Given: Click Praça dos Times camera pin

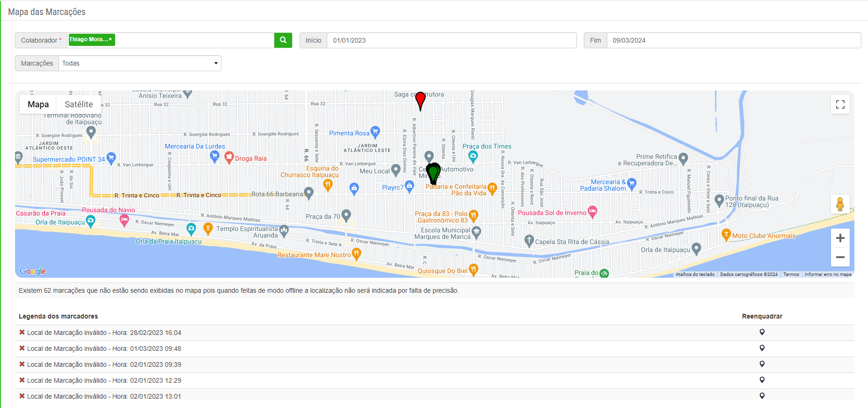Looking at the screenshot, I should coord(473,156).
